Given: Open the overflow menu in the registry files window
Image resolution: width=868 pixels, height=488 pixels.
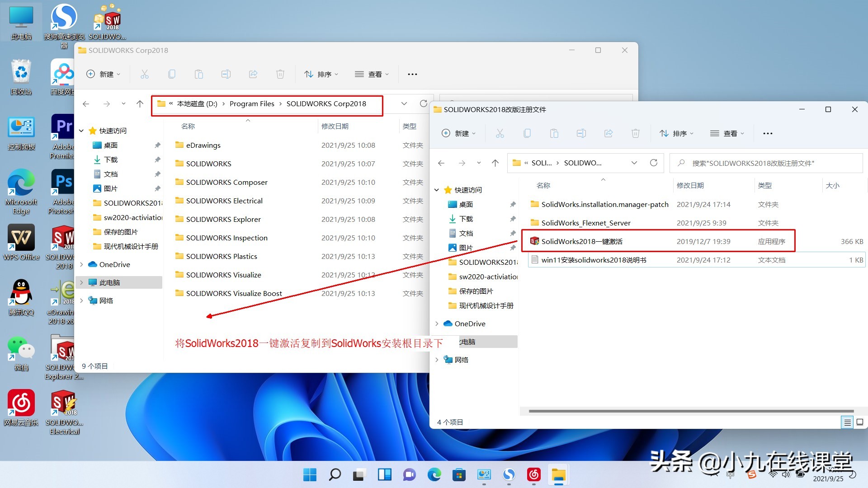Looking at the screenshot, I should (x=768, y=133).
